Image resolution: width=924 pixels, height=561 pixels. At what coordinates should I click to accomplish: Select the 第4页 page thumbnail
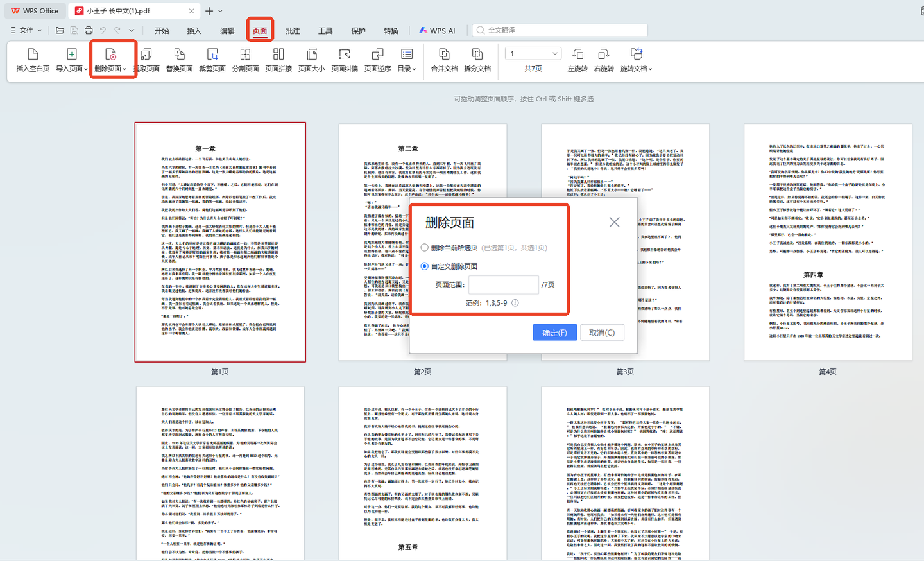[828, 242]
